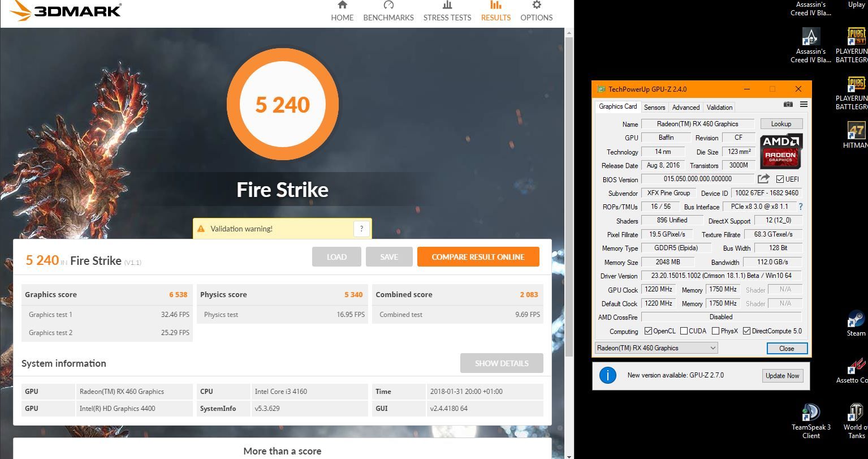Take GPU-Z screenshot with camera icon
The image size is (868, 459).
tap(788, 104)
